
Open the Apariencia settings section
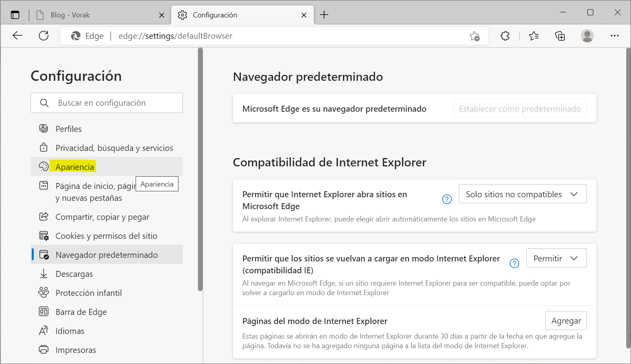coord(107,167)
